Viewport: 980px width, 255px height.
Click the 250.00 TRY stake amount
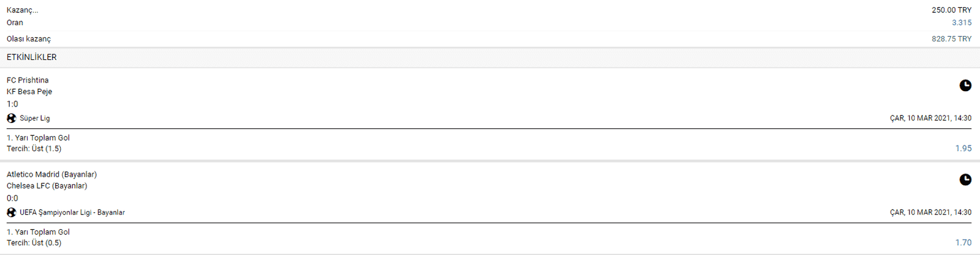[952, 10]
